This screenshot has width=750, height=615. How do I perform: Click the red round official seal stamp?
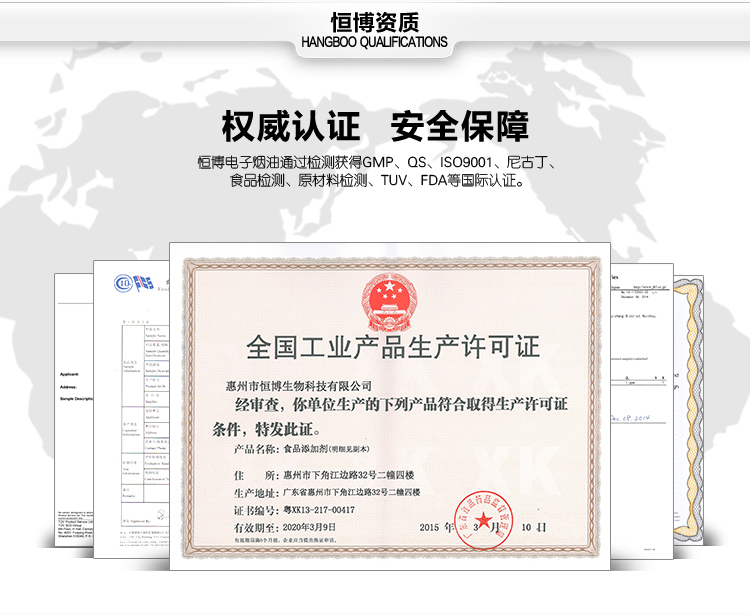click(484, 520)
